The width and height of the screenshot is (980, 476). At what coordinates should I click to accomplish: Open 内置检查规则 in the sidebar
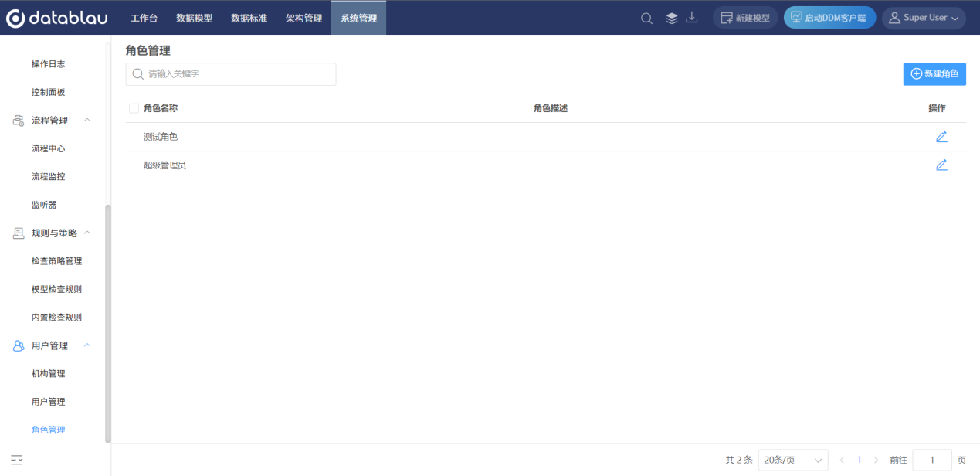[56, 317]
